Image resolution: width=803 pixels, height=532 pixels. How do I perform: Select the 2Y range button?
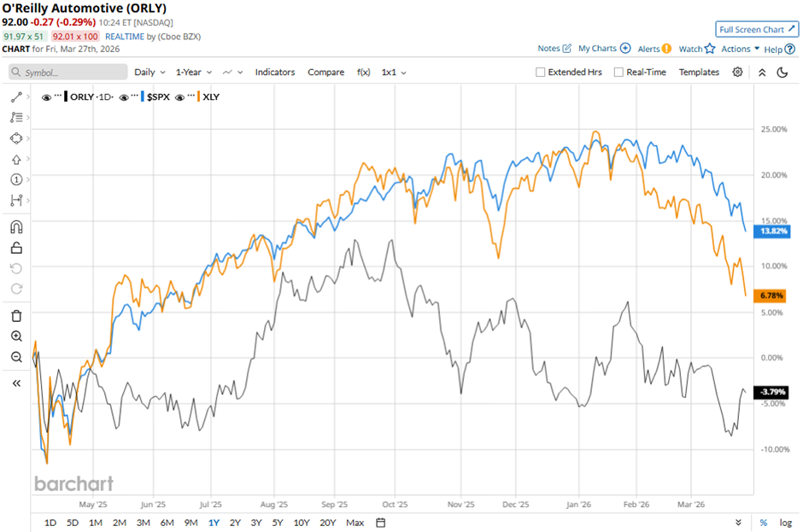(x=235, y=523)
